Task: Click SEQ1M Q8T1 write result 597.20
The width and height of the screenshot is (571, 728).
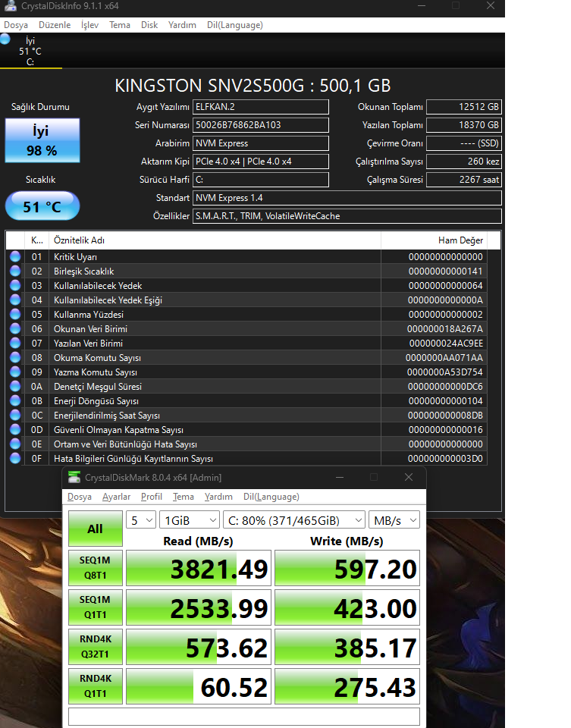Action: [347, 568]
